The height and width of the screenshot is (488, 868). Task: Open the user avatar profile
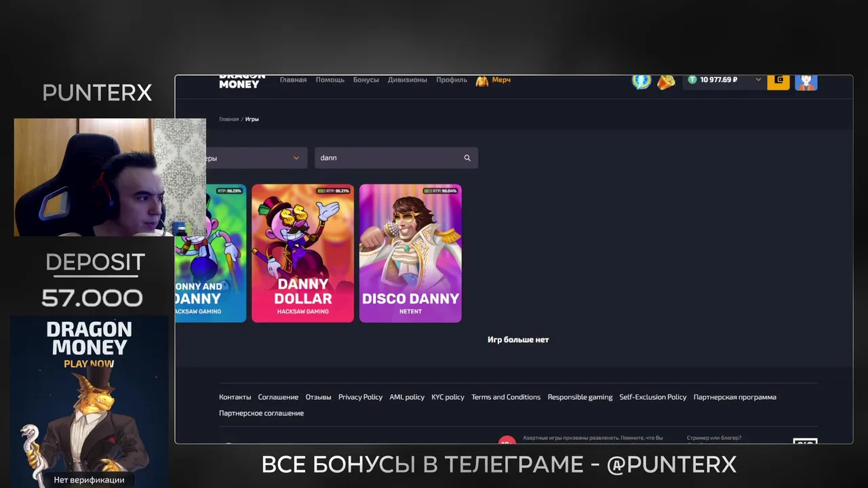coord(806,82)
